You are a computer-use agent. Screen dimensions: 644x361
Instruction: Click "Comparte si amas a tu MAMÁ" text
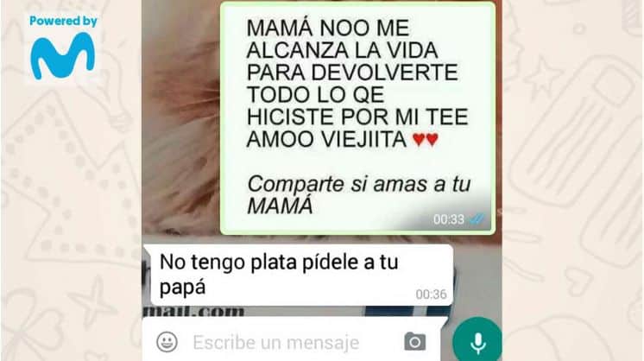click(x=358, y=194)
